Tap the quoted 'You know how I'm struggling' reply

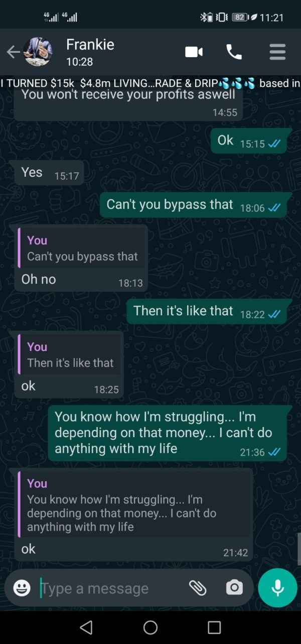tap(134, 505)
